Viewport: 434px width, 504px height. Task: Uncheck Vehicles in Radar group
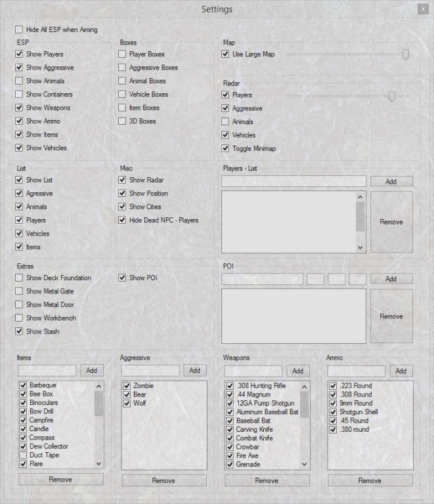[225, 135]
